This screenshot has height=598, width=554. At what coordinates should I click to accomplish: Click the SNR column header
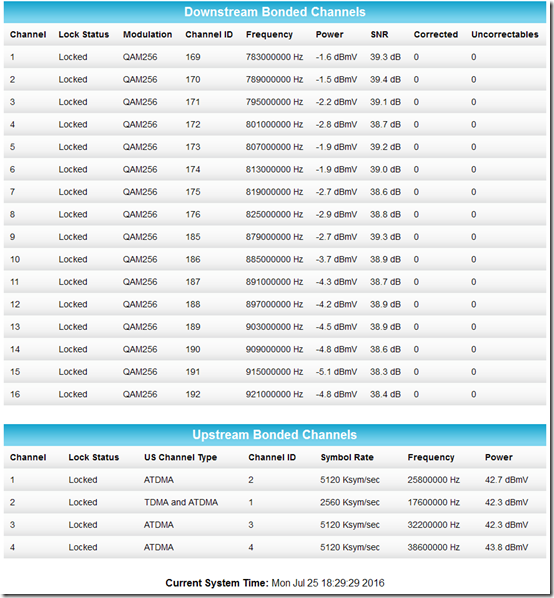(379, 35)
